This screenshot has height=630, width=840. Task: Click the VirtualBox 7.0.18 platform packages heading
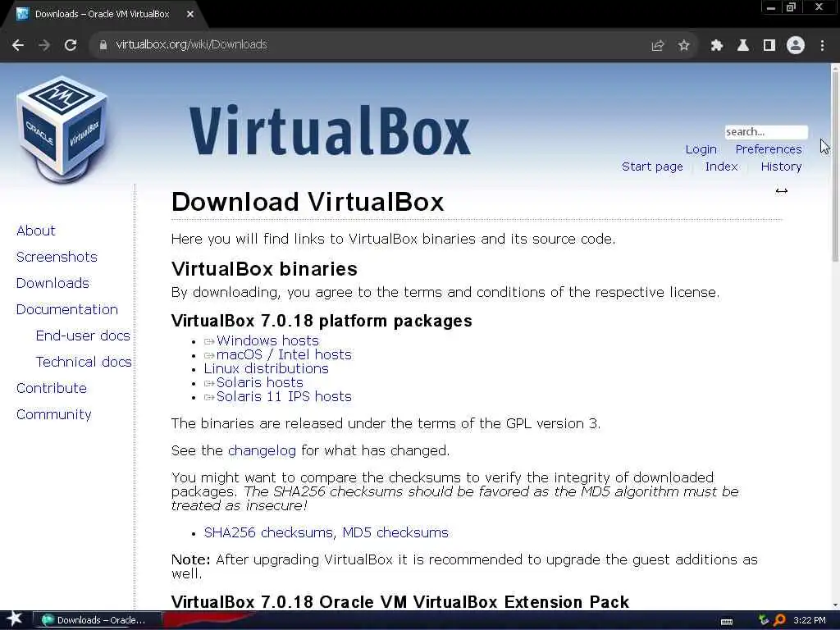(x=322, y=321)
